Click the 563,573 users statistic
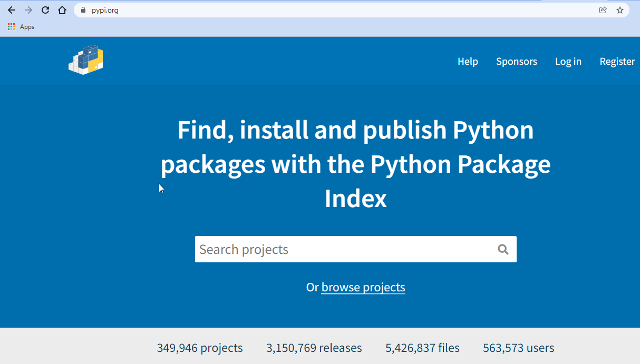 518,348
